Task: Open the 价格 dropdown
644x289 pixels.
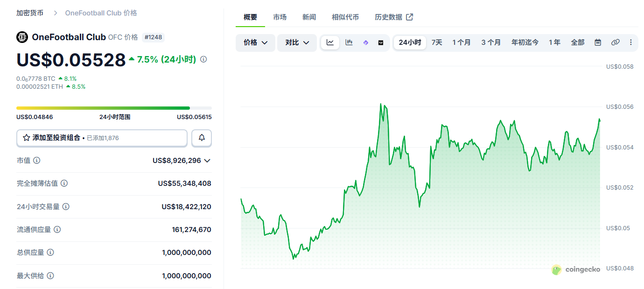Action: [x=255, y=42]
